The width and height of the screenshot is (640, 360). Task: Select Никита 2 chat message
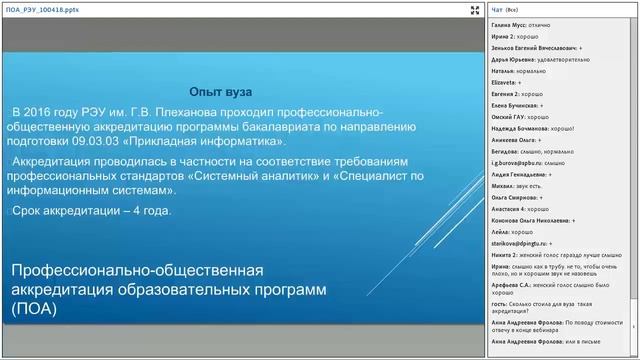click(x=556, y=255)
